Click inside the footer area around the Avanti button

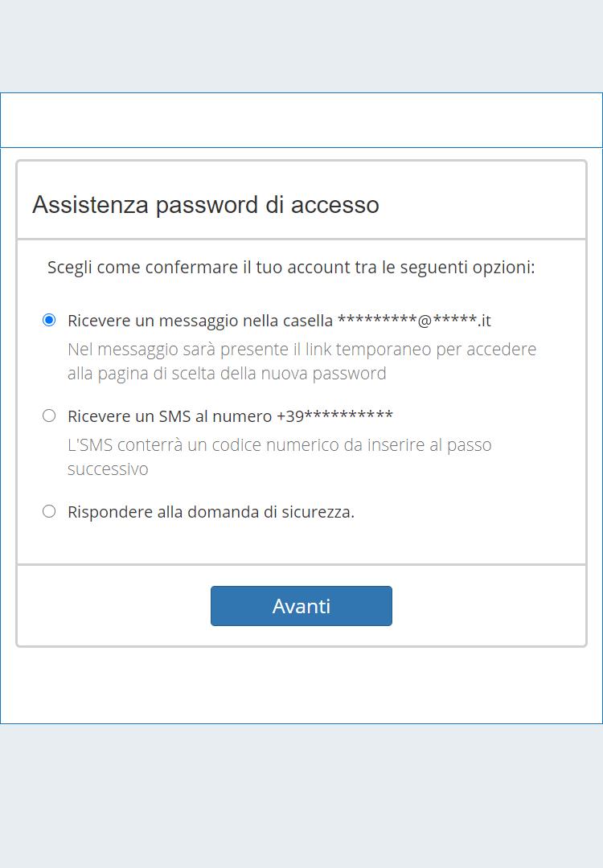121,605
